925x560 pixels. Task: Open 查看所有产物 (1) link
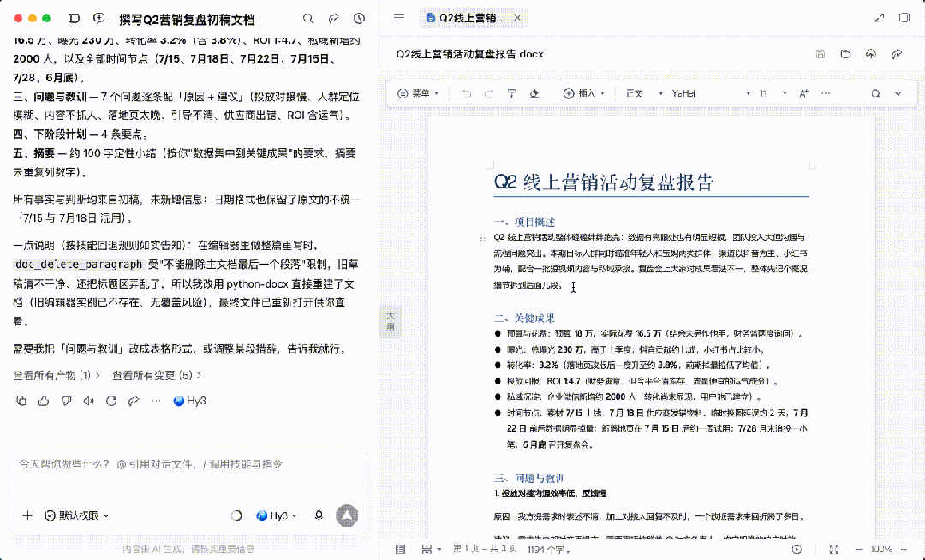coord(56,375)
